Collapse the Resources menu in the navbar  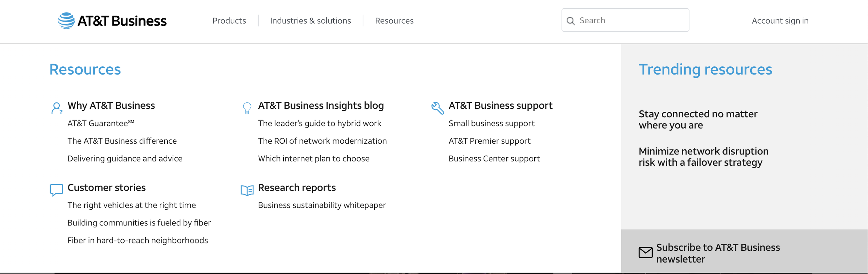(x=394, y=21)
